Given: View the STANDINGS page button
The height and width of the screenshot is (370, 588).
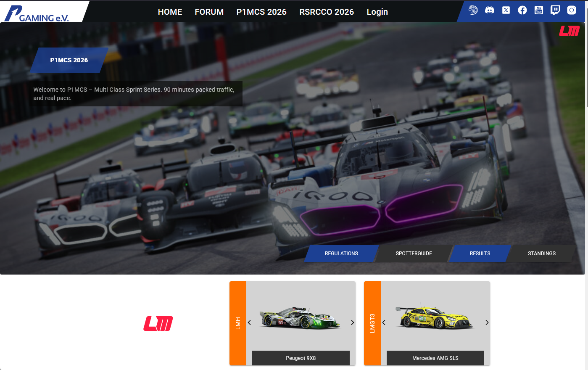Looking at the screenshot, I should click(x=541, y=254).
